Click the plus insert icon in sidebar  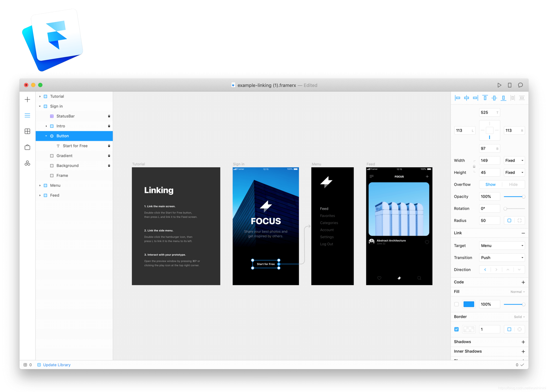click(x=28, y=99)
